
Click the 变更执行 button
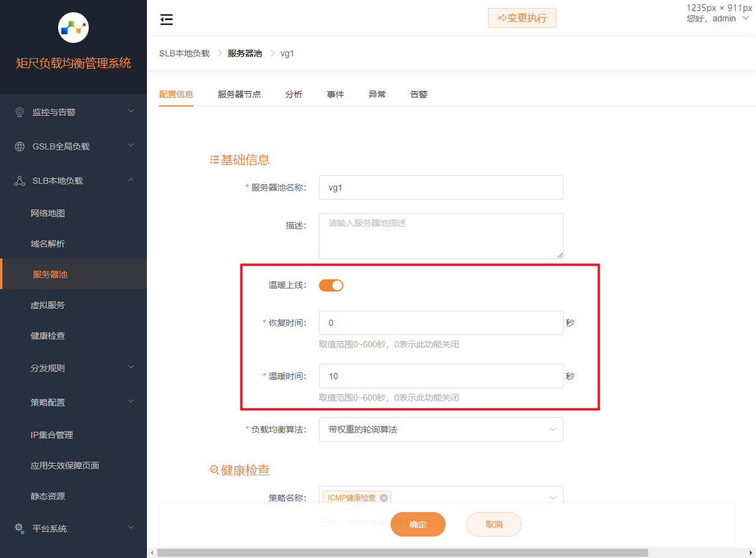pos(522,18)
